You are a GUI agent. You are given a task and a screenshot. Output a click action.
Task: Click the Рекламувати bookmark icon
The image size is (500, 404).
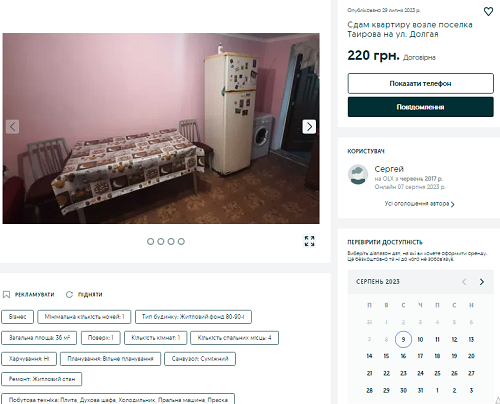(6, 295)
